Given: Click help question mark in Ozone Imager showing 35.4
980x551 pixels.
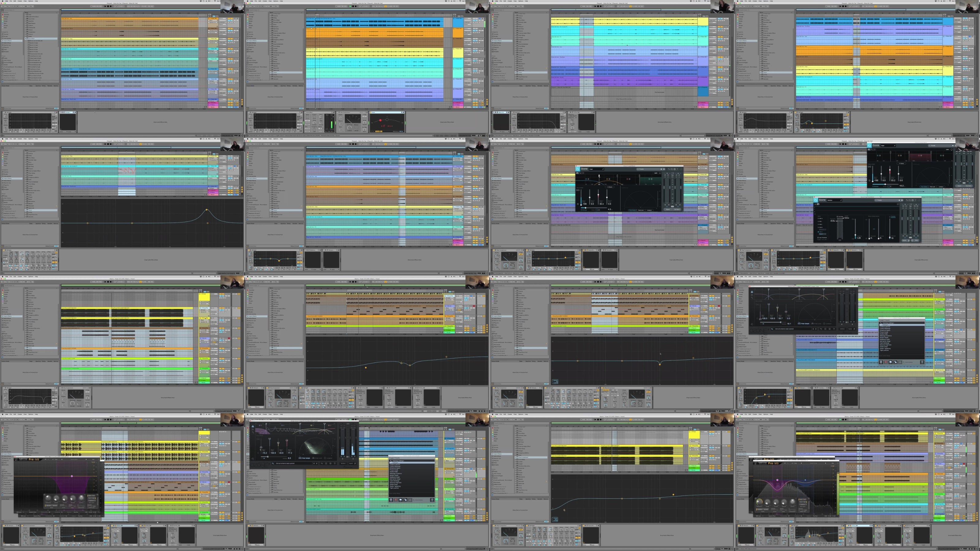Looking at the screenshot, I should [677, 169].
